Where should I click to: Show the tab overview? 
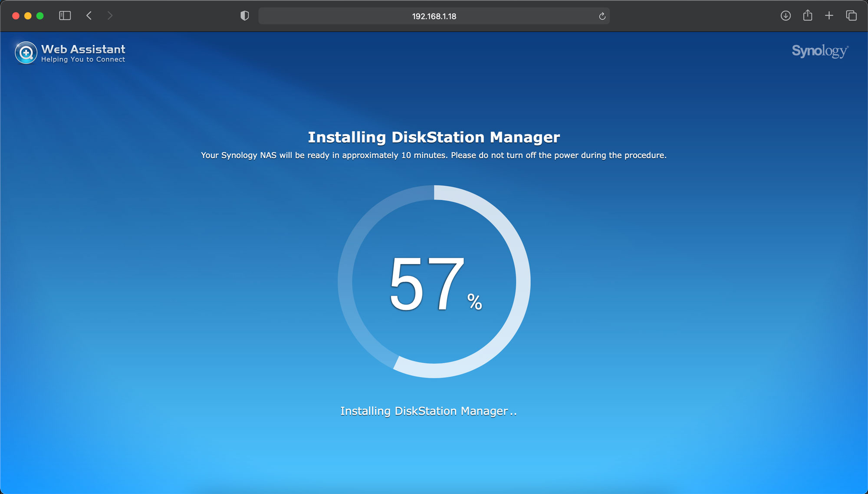tap(851, 16)
